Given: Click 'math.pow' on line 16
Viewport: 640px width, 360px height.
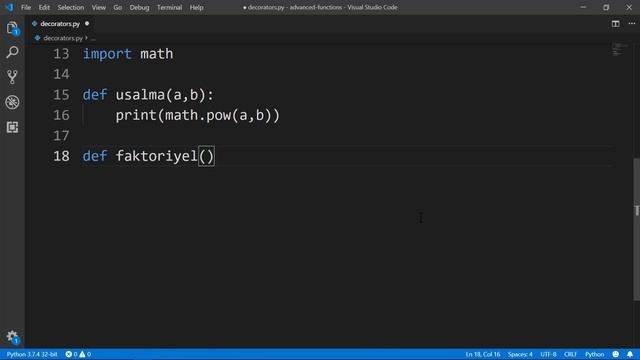Looking at the screenshot, I should 198,116.
